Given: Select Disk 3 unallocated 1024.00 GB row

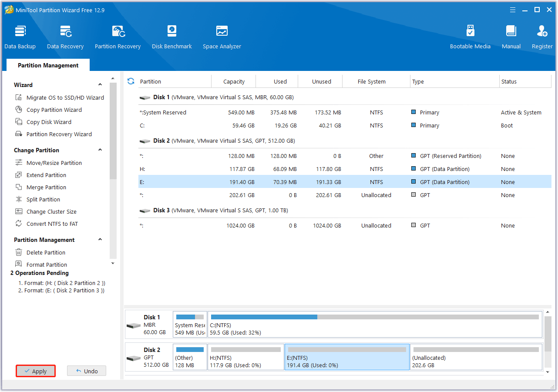Looking at the screenshot, I should [345, 225].
